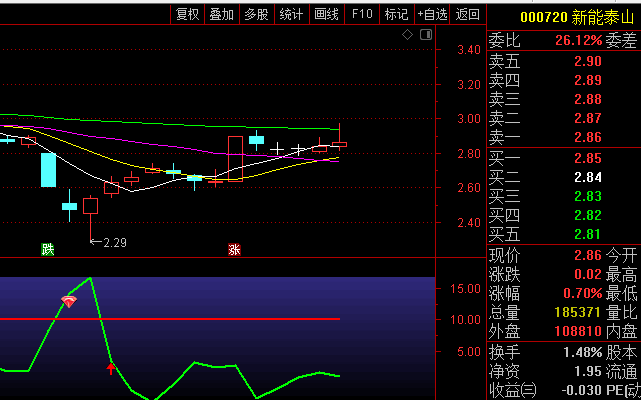This screenshot has width=641, height=400.
Task: Click the 买四 price 2.82
Action: click(x=588, y=215)
